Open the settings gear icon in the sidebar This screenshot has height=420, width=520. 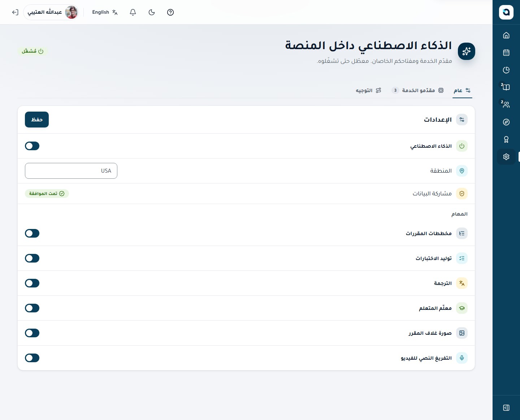coord(506,157)
